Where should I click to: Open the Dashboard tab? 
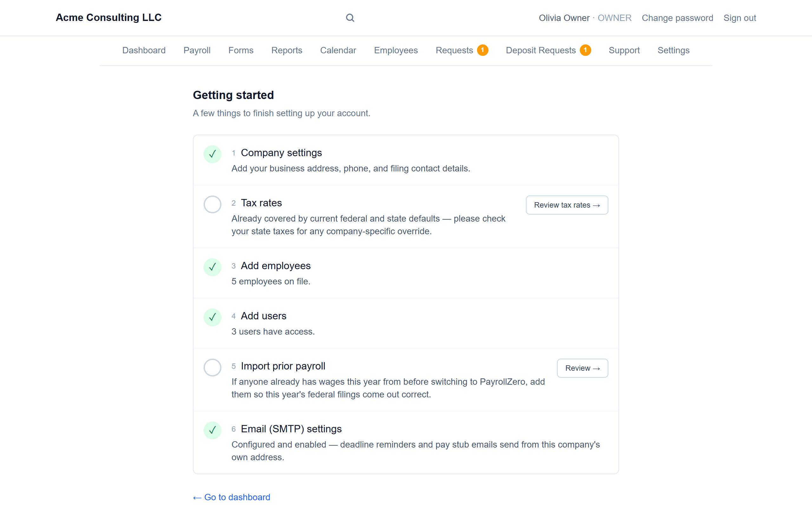[144, 50]
